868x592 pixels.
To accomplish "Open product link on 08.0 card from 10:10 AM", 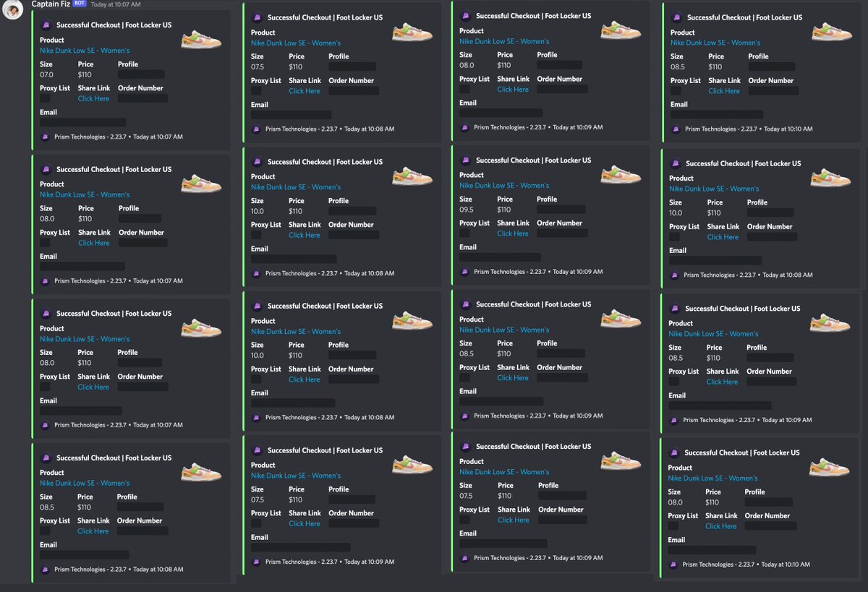I will pyautogui.click(x=712, y=478).
